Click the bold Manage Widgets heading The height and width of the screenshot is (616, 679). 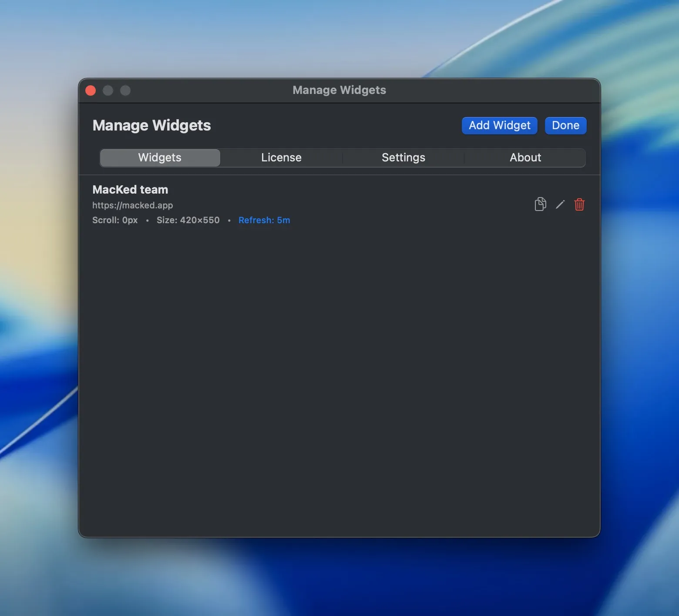(151, 125)
